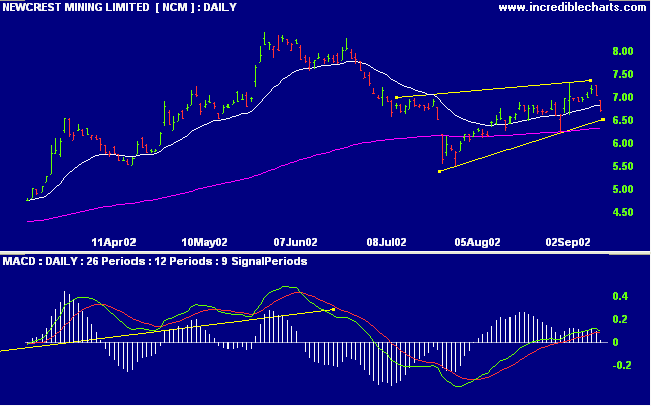Select the MACD yellow trendline end handle
The height and width of the screenshot is (406, 651).
click(x=333, y=309)
